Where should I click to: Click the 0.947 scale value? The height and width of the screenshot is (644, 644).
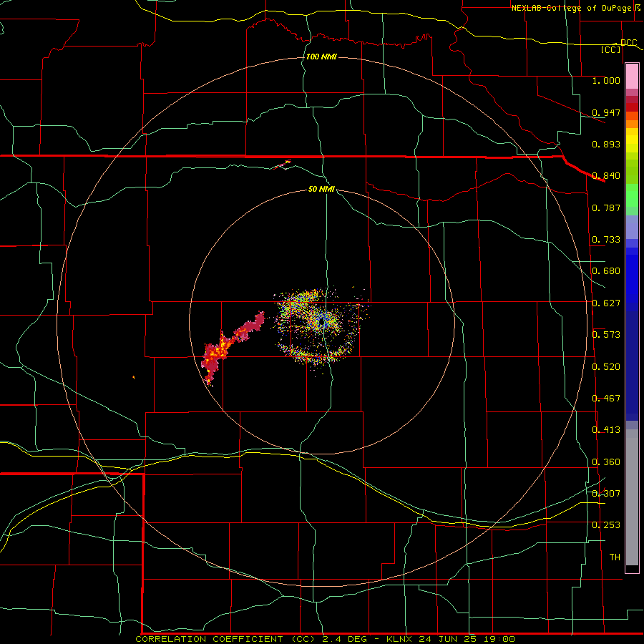coord(606,112)
